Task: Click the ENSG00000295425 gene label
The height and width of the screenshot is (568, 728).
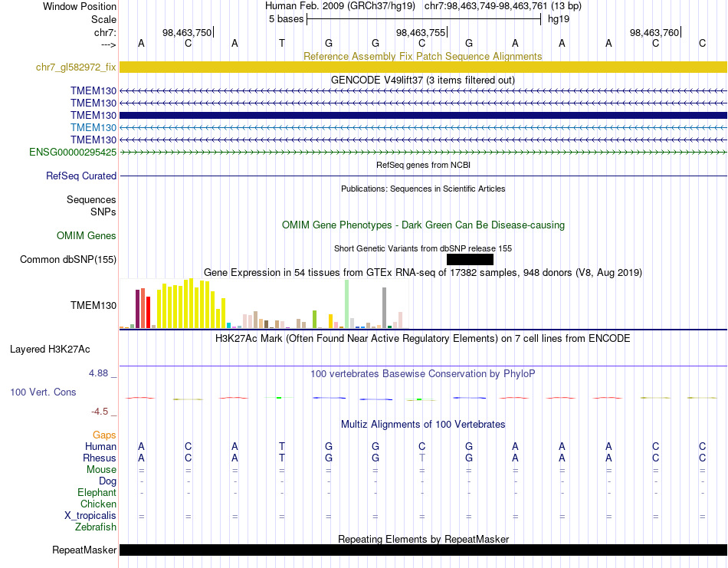Action: (73, 153)
